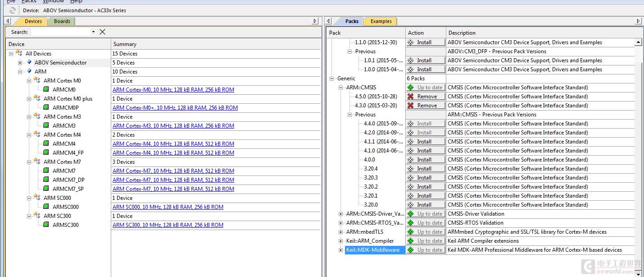Click the ARM Cortex M4 family icon
644x277 pixels.
point(37,134)
